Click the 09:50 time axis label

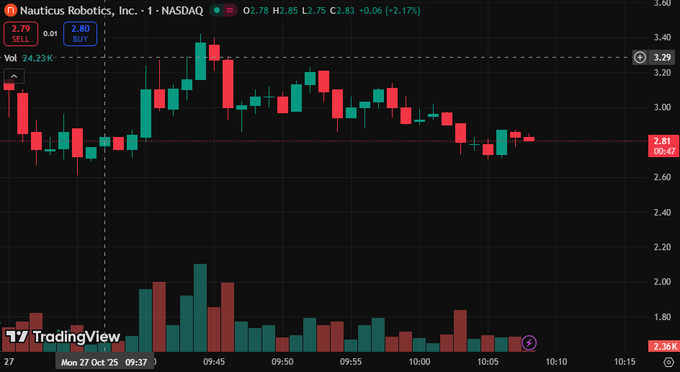282,362
